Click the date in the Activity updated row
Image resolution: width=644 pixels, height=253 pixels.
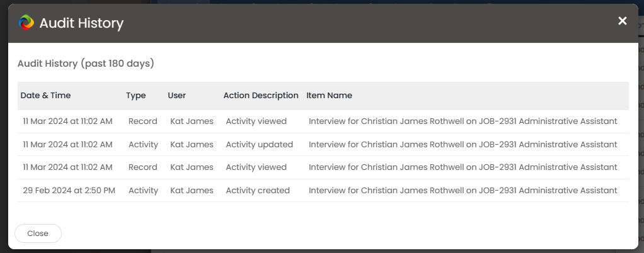[x=67, y=144]
